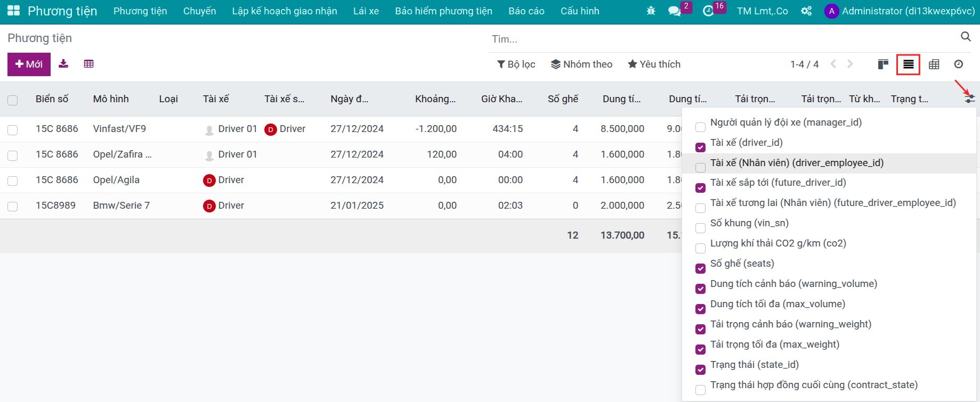Click the search magnifier icon

[x=966, y=36]
